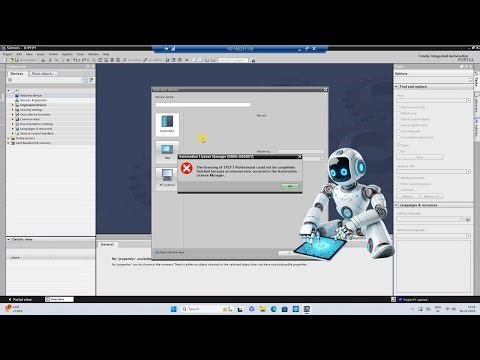Toggle Use regular expressions checkbox

coord(398,137)
